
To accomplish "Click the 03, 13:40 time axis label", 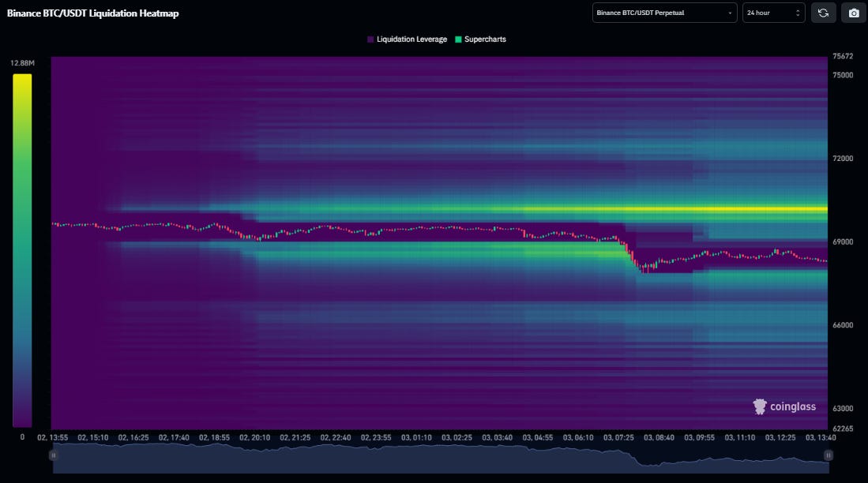I will point(821,438).
